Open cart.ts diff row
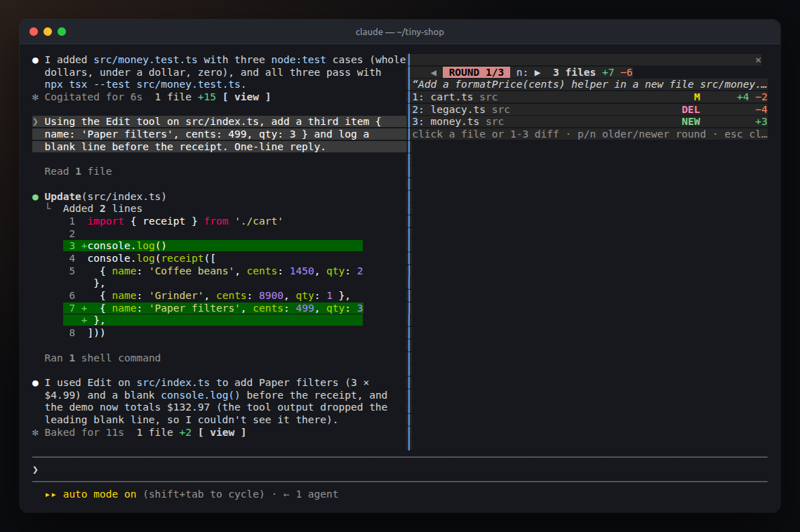This screenshot has width=800, height=532. click(589, 97)
